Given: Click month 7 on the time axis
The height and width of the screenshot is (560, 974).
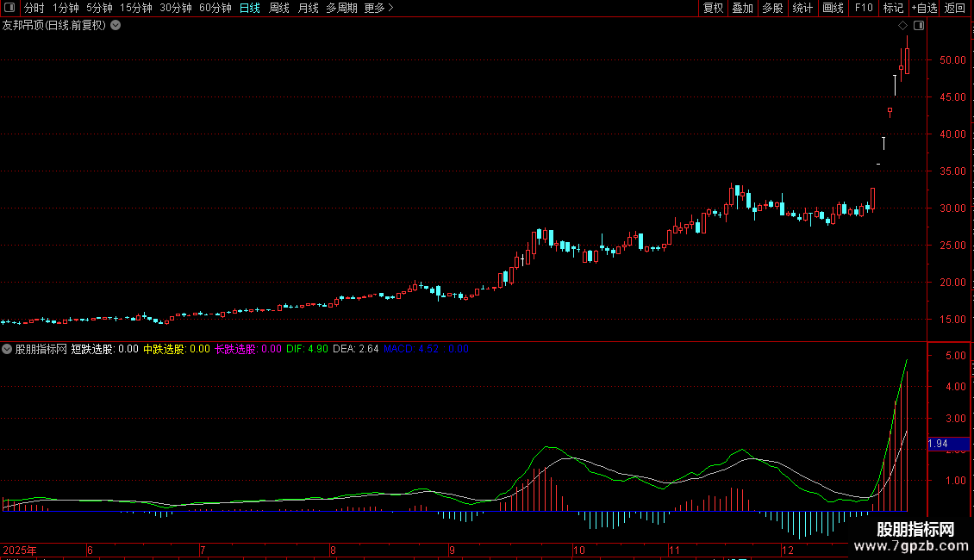Looking at the screenshot, I should [203, 550].
